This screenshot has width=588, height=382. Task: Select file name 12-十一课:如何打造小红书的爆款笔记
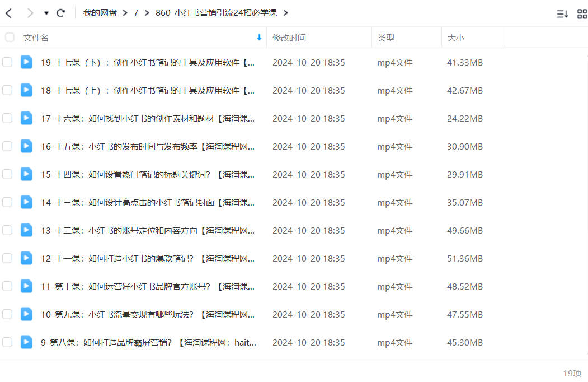[148, 259]
